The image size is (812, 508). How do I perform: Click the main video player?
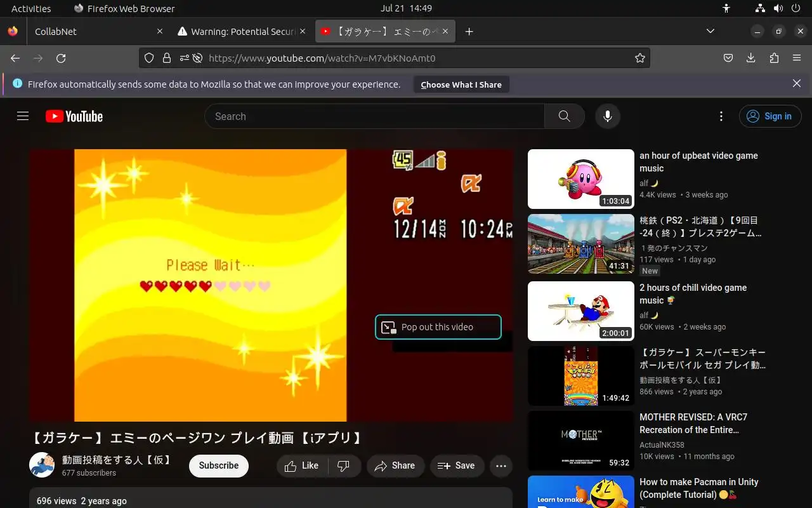click(271, 285)
